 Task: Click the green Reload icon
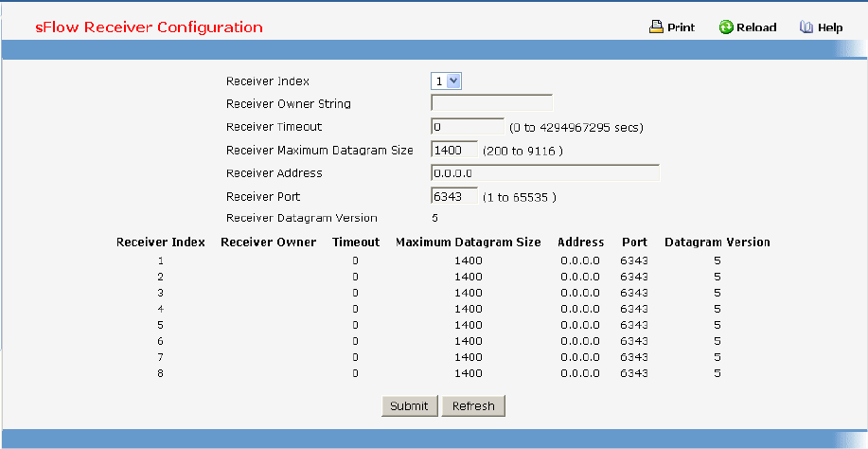[x=726, y=27]
